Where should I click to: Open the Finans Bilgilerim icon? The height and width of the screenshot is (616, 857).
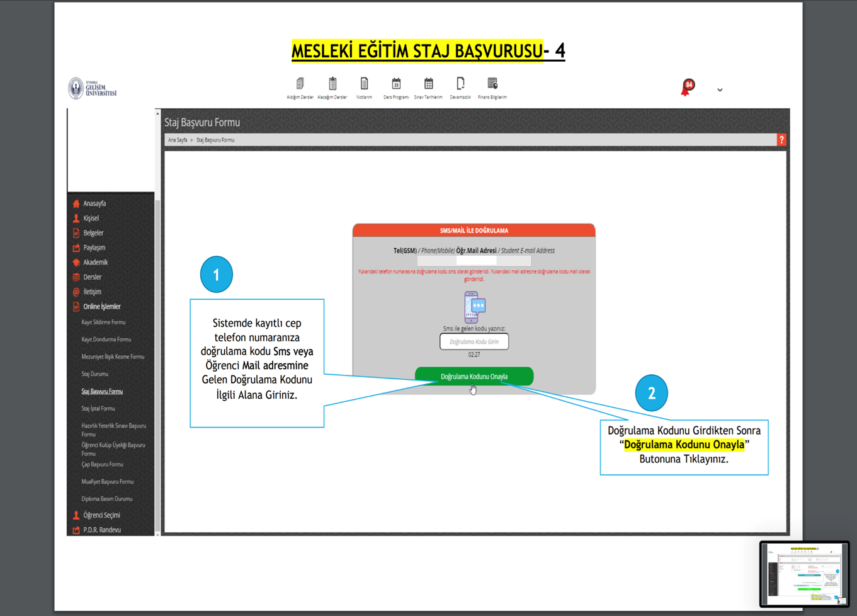[x=492, y=84]
